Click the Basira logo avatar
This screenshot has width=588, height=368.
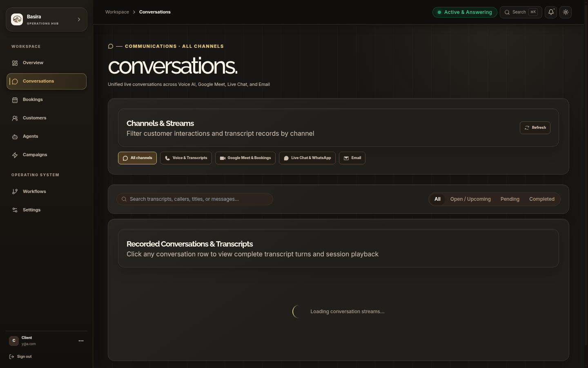(x=17, y=19)
